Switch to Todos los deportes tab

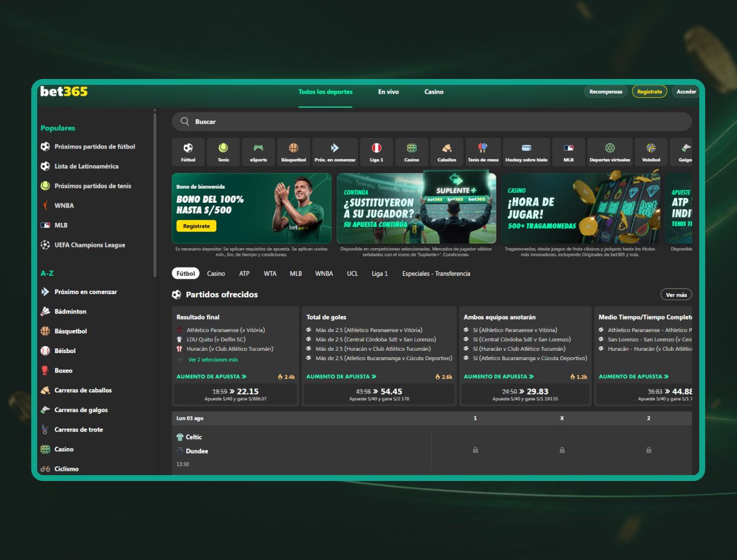tap(325, 92)
